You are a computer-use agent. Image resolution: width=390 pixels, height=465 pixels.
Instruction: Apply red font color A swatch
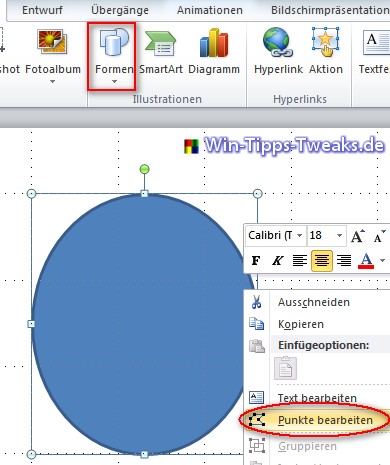coord(366,260)
